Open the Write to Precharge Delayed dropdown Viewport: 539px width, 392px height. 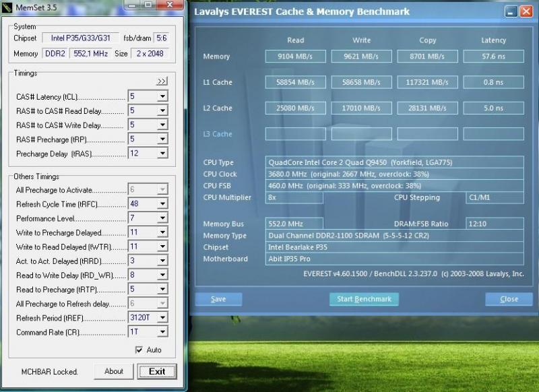pyautogui.click(x=162, y=232)
